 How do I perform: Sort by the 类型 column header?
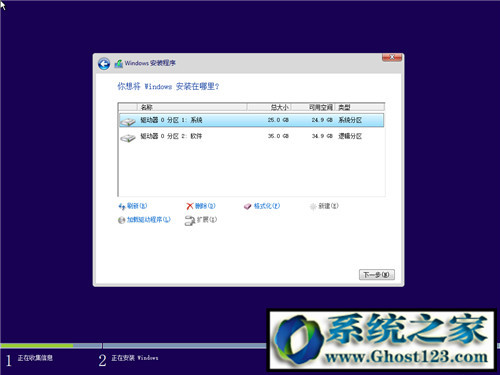coord(359,107)
